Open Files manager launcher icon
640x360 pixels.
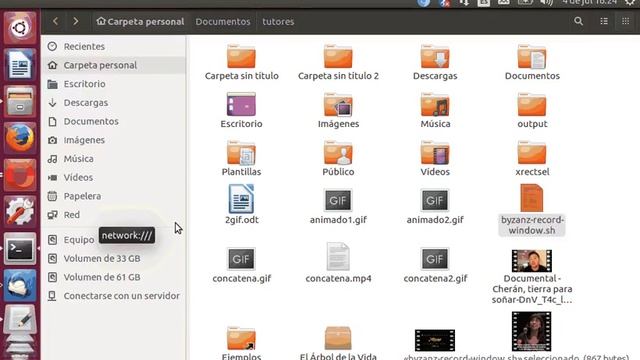(20, 101)
